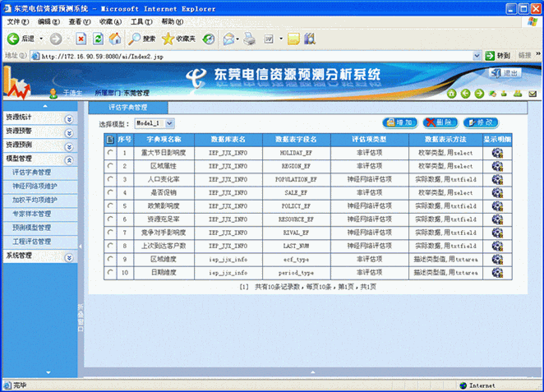The height and width of the screenshot is (392, 544).
Task: Open 专家样本管理 in sidebar
Action: pyautogui.click(x=31, y=214)
